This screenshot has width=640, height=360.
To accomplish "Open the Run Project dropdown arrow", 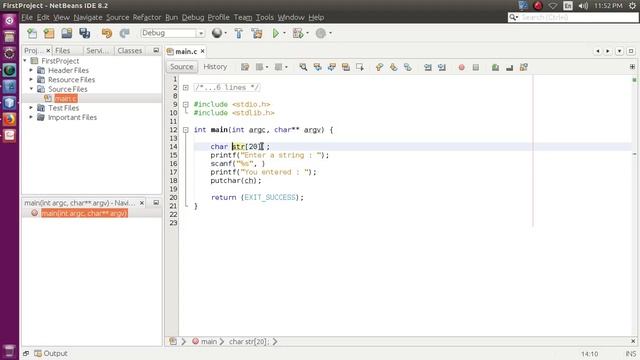I will pos(284,33).
